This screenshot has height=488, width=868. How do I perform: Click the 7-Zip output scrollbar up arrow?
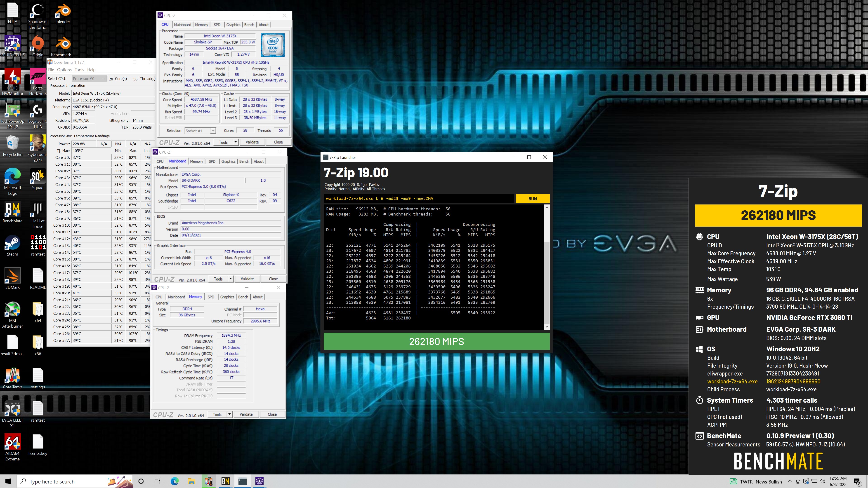[x=547, y=208]
